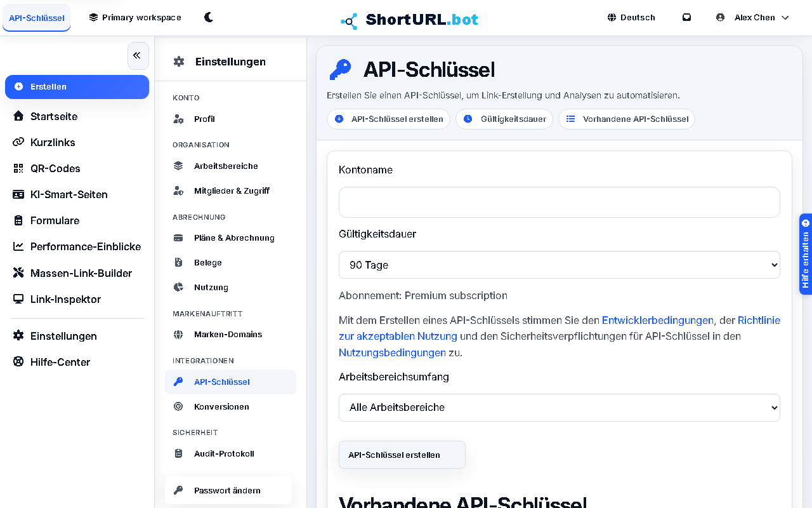Screen dimensions: 812x508
Task: Open Passwort ändern entry
Action: pos(228,490)
